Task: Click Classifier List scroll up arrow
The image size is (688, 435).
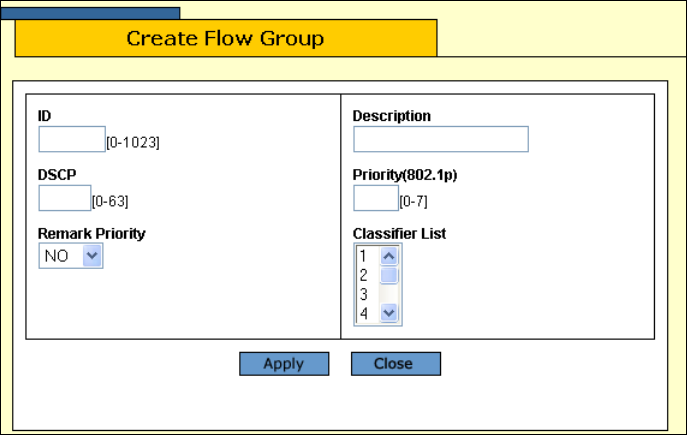Action: click(x=390, y=256)
